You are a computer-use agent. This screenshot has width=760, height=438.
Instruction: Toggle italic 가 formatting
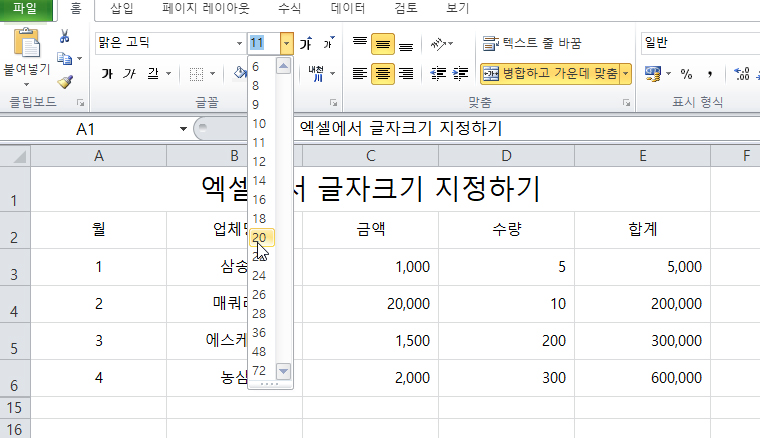[x=129, y=74]
